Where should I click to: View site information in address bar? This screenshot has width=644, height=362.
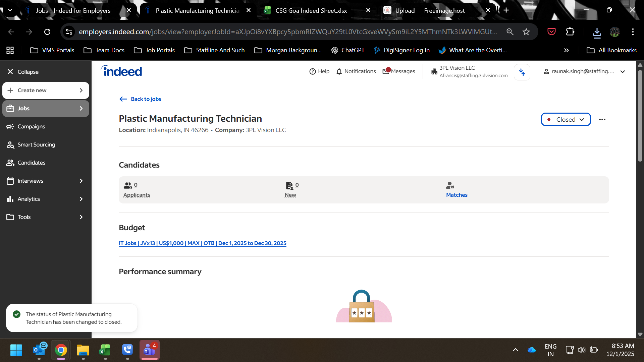point(69,32)
